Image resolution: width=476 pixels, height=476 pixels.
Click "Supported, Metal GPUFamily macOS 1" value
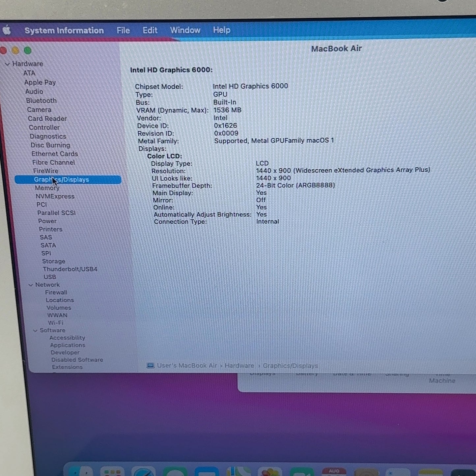point(274,141)
